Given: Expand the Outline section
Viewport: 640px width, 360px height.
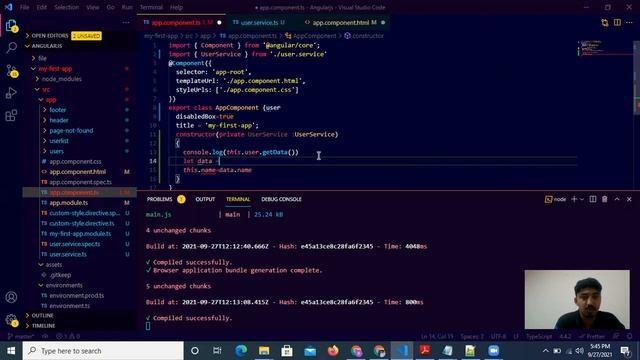Looking at the screenshot, I should point(80,316).
